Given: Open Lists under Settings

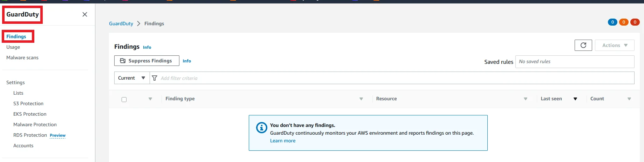Looking at the screenshot, I should [x=18, y=93].
